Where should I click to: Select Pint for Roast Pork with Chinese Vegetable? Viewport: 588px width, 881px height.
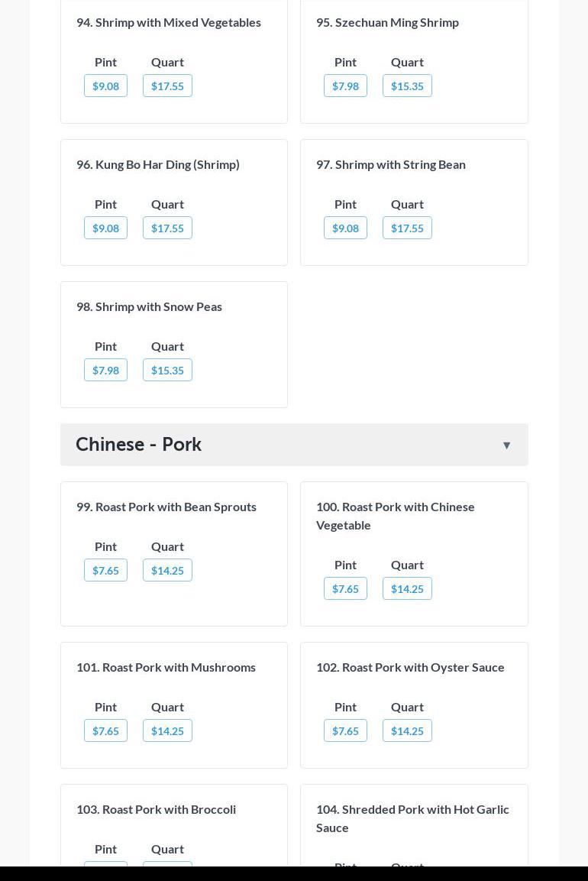(345, 588)
